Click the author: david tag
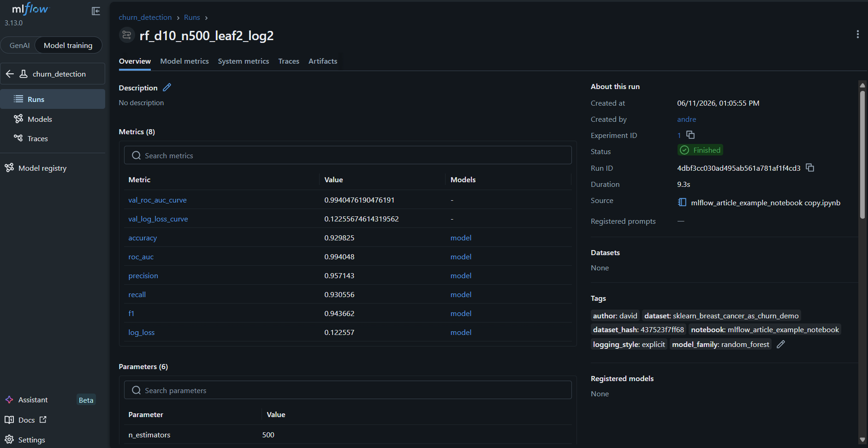The image size is (868, 448). (x=615, y=316)
